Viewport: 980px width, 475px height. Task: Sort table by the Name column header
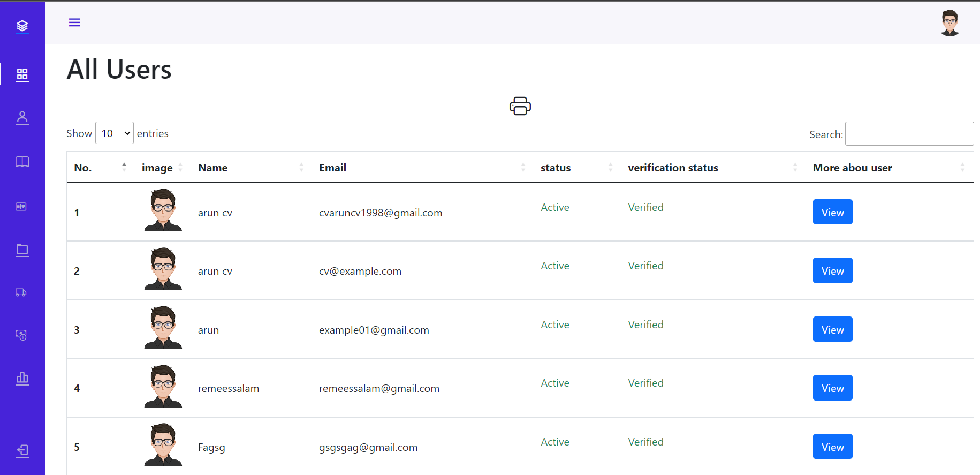coord(252,168)
